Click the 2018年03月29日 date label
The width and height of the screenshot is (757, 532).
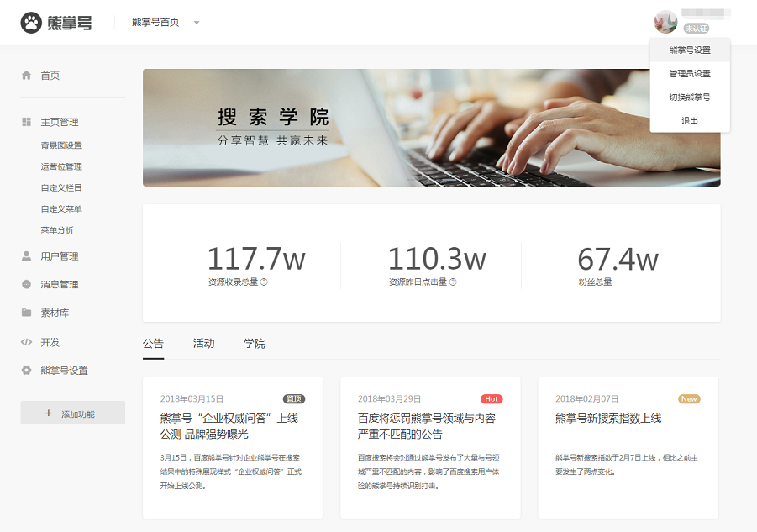(389, 398)
